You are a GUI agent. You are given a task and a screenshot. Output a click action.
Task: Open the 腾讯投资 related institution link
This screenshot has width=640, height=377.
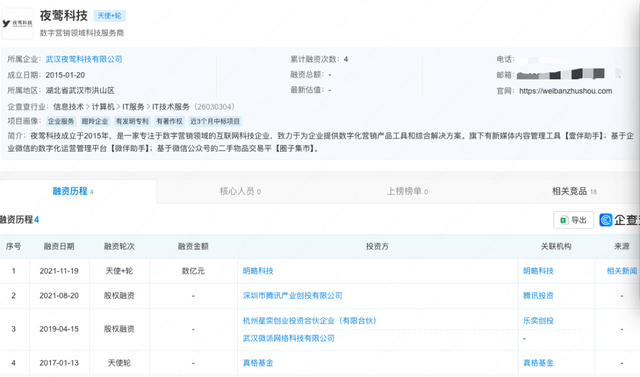tap(538, 296)
